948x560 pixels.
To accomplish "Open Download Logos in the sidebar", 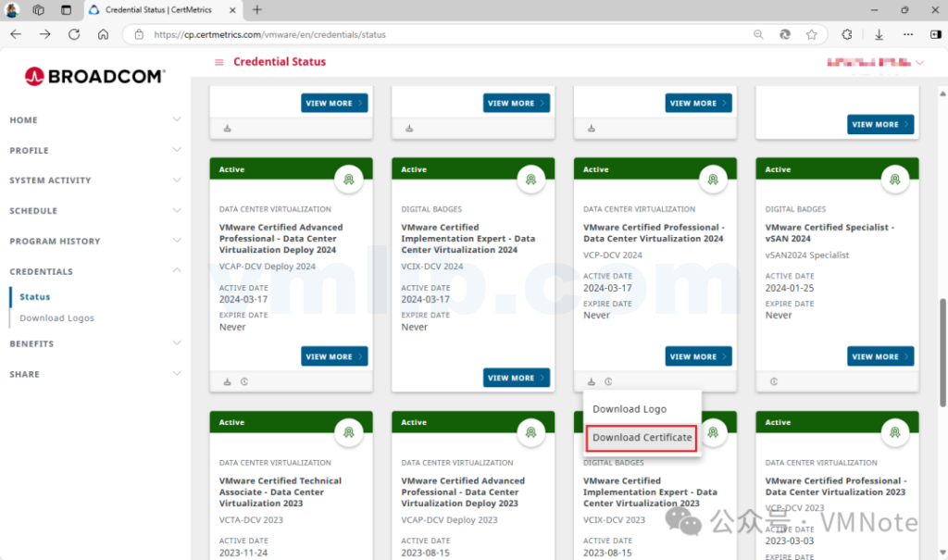I will pyautogui.click(x=57, y=318).
